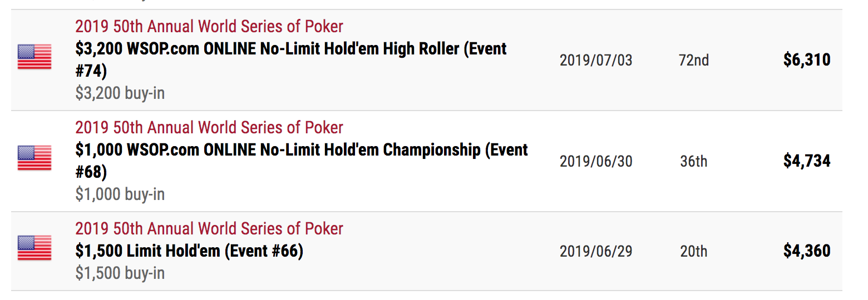This screenshot has width=868, height=300.
Task: Select the 2019/06/29 date
Action: point(596,251)
